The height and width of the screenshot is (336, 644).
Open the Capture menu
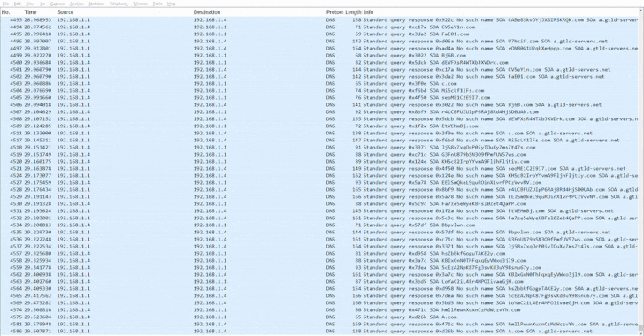(x=57, y=4)
